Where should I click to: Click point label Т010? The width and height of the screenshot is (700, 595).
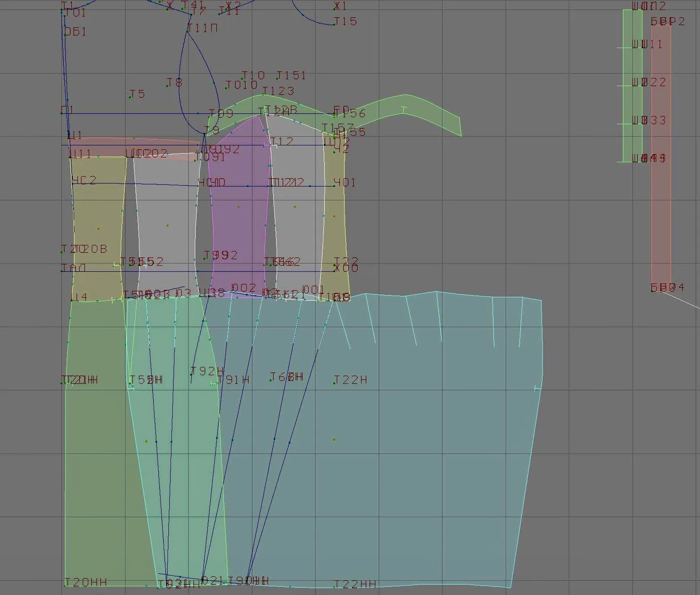point(242,85)
